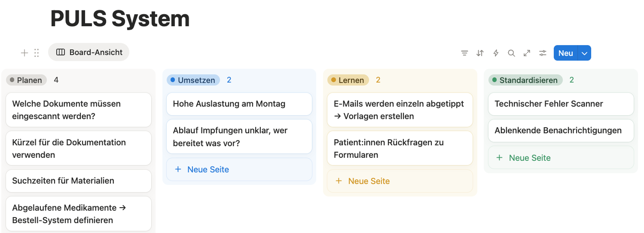644x233 pixels.
Task: Open database in full page via expand icon
Action: [527, 53]
